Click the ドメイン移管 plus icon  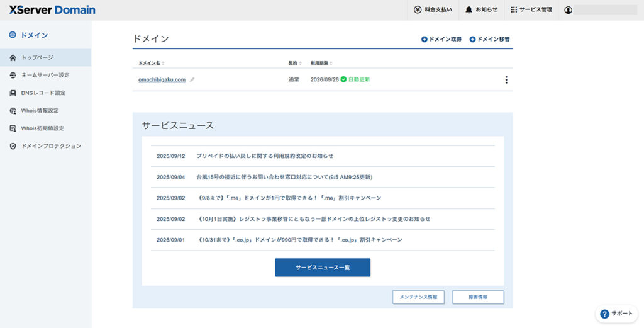[473, 40]
